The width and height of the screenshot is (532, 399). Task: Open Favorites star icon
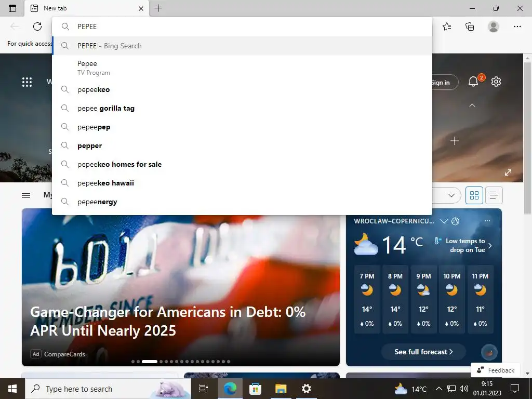click(x=447, y=26)
